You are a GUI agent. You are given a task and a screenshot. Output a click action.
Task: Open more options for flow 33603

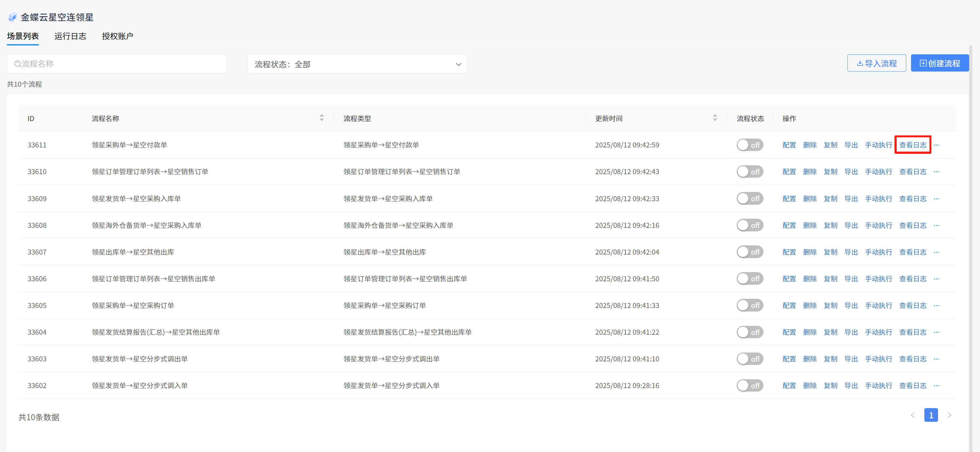936,359
